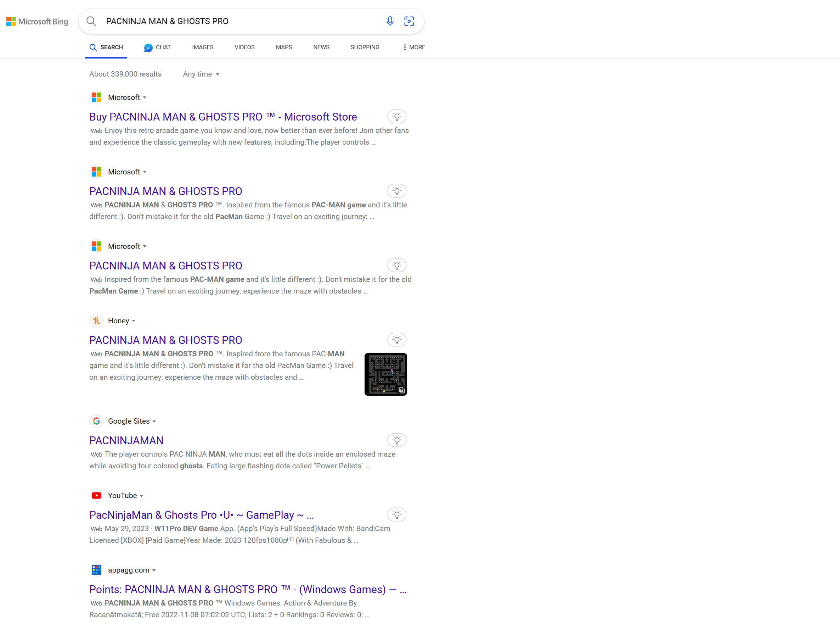Expand the Honey source dropdown arrow
Viewport: 840px width, 630px height.
coord(134,321)
